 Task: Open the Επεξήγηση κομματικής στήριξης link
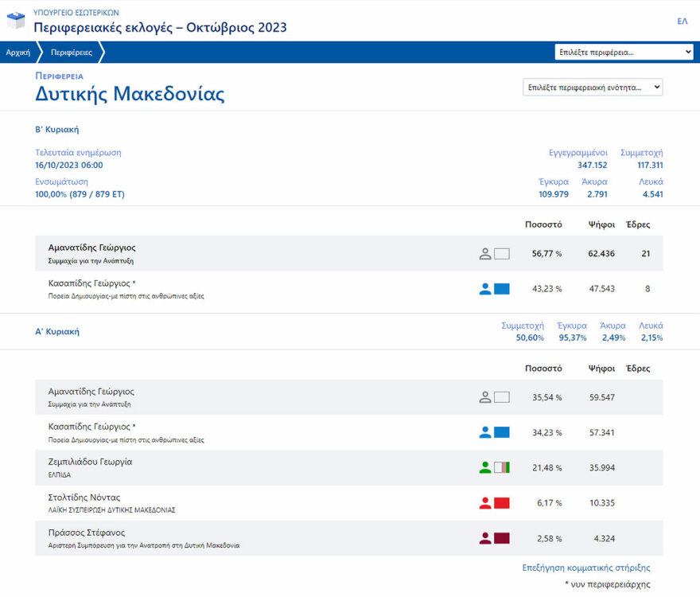(586, 568)
